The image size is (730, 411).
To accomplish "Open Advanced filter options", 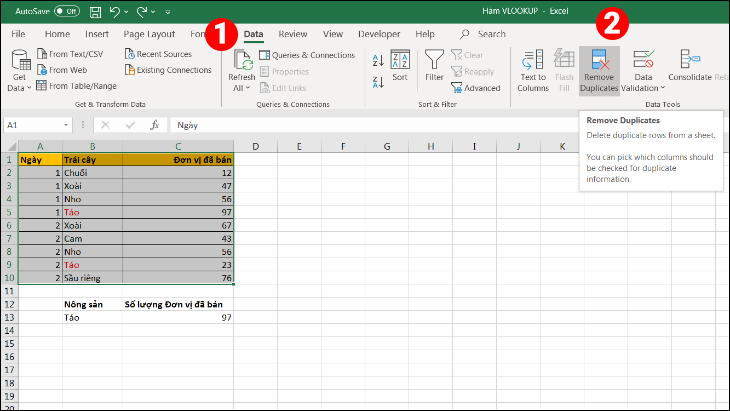I will tap(476, 88).
